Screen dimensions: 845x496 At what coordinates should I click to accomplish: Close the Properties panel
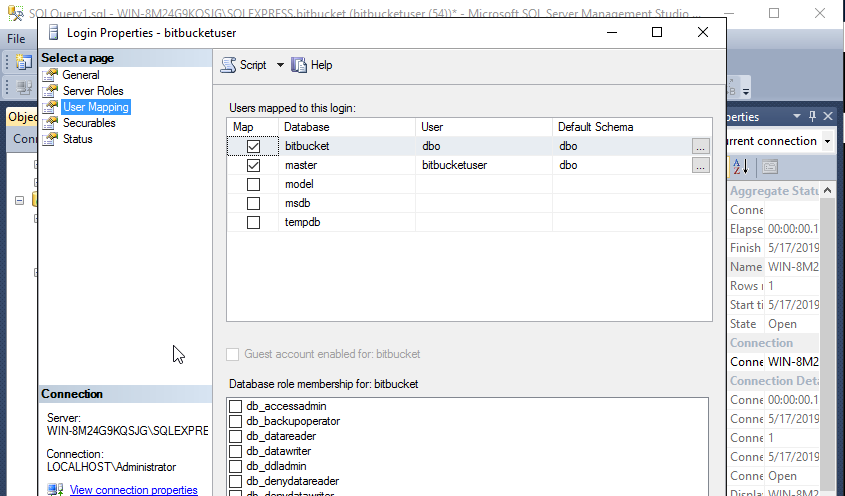[x=828, y=116]
